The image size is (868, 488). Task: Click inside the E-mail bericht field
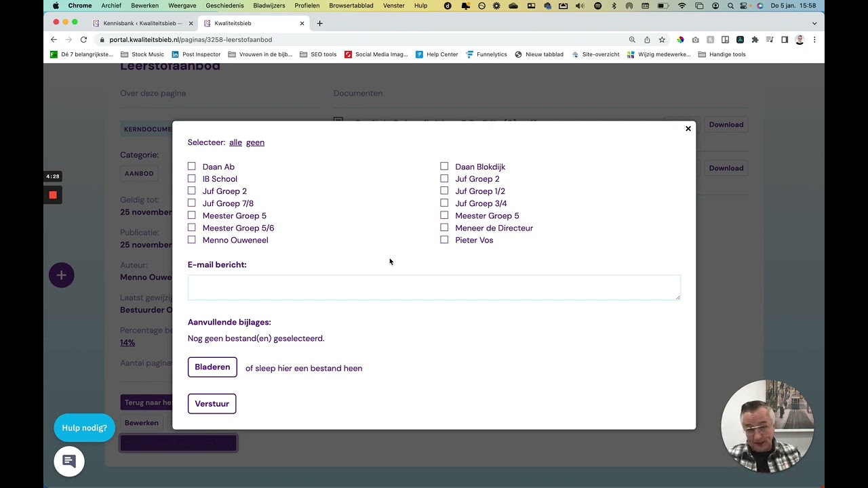click(434, 287)
